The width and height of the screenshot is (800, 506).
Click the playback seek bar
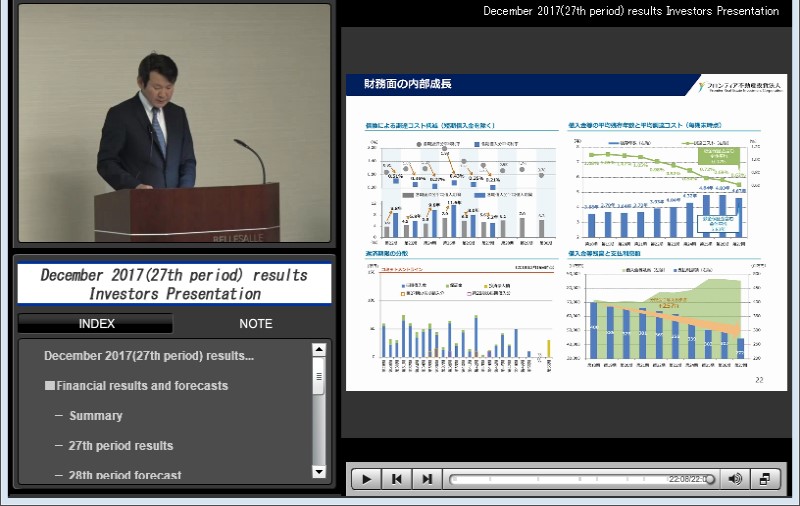(581, 479)
